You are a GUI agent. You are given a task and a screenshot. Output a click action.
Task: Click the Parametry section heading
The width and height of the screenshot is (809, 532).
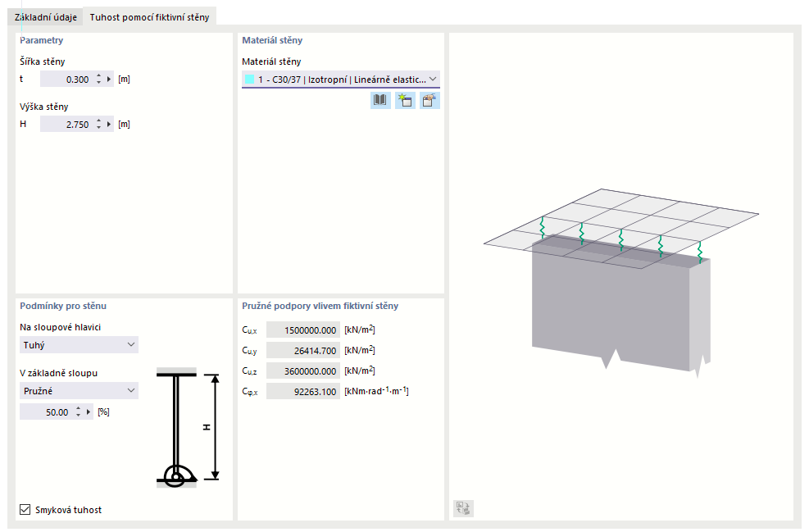[x=41, y=40]
